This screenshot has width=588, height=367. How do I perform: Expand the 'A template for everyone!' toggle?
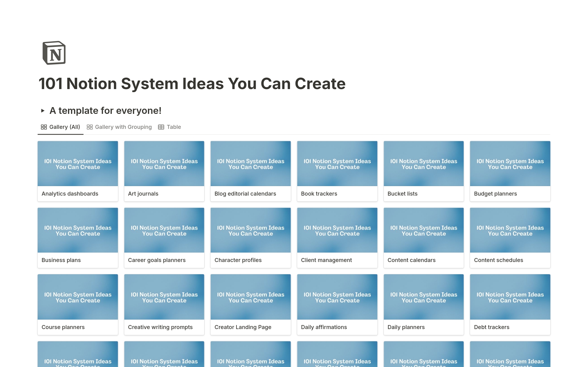coord(43,110)
